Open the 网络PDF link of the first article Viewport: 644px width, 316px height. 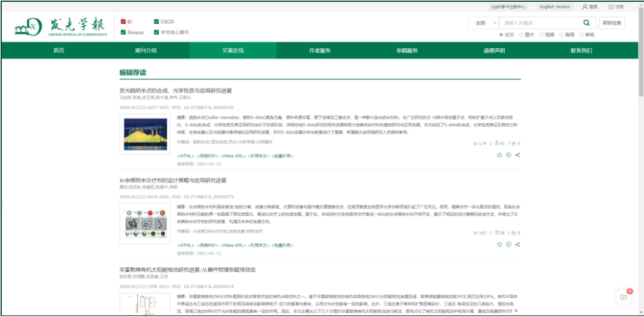[x=208, y=156]
